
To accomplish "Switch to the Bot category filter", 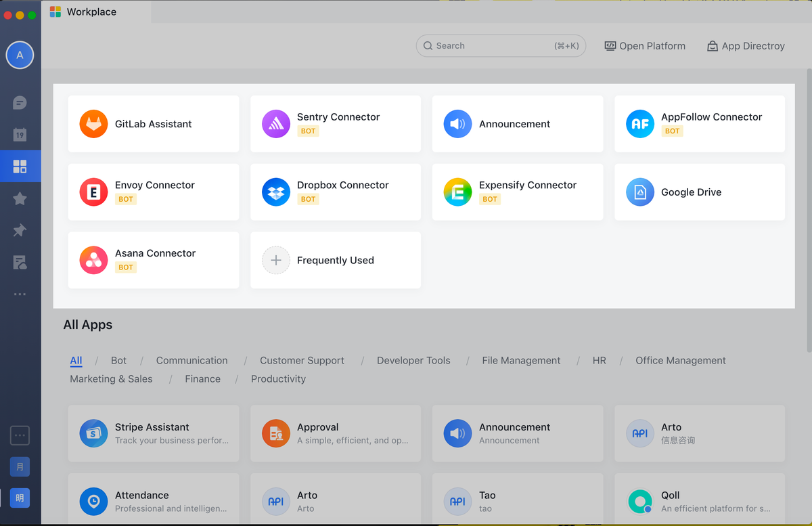I will tap(118, 361).
